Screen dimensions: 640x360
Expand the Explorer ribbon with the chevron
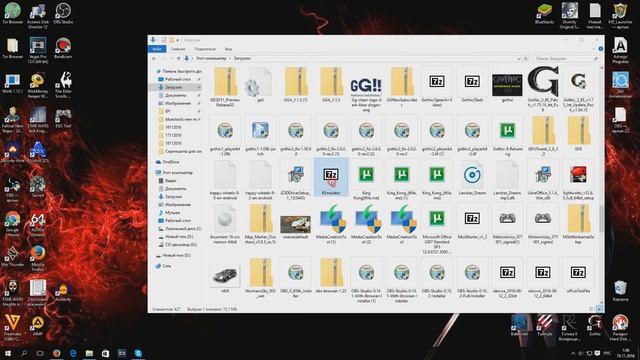[593, 49]
